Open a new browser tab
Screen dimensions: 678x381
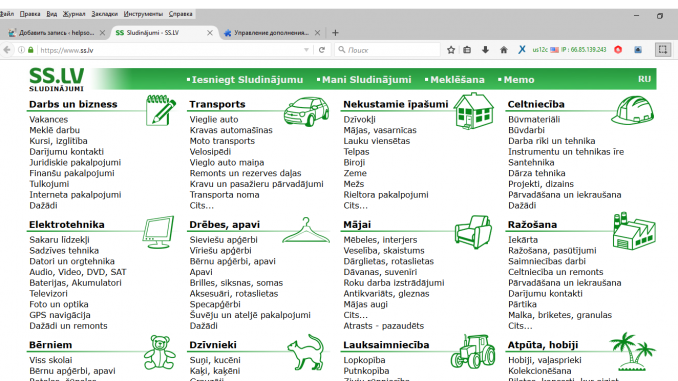[x=335, y=32]
